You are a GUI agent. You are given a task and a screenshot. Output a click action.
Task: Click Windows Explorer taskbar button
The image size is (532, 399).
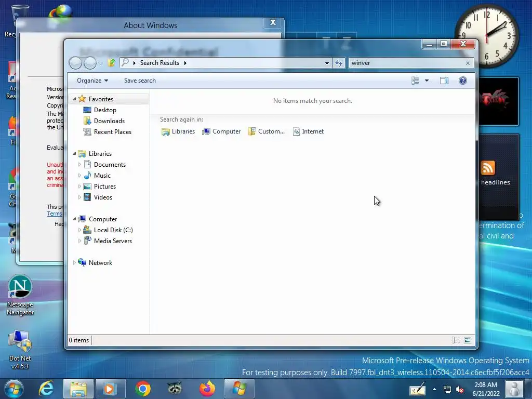point(78,389)
